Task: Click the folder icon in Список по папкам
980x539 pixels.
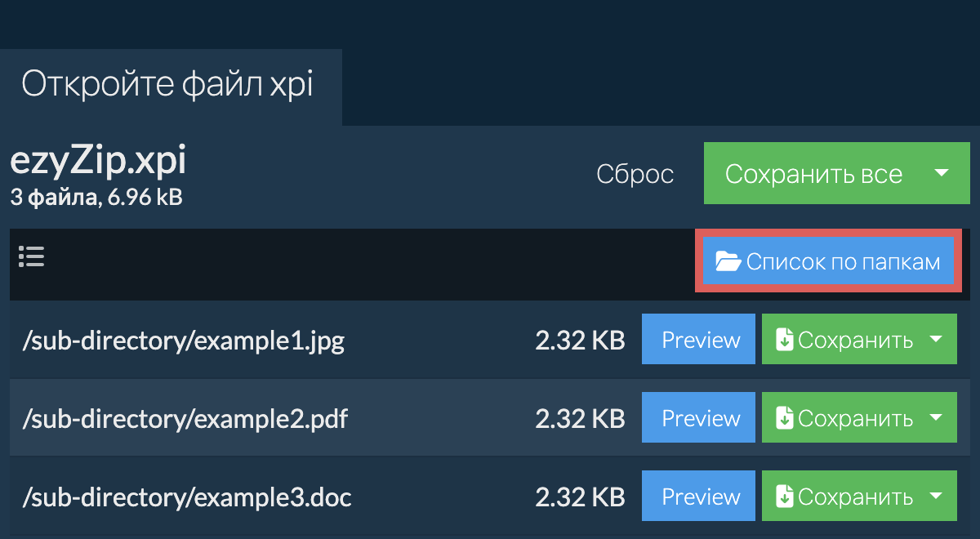Action: [728, 262]
